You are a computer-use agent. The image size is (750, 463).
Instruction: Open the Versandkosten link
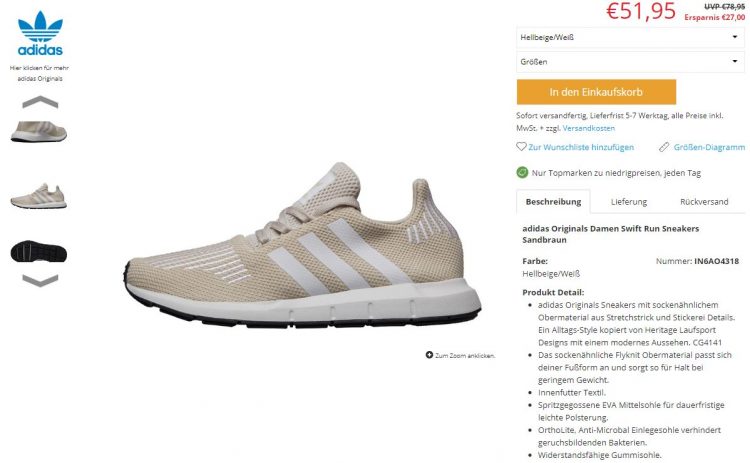589,128
